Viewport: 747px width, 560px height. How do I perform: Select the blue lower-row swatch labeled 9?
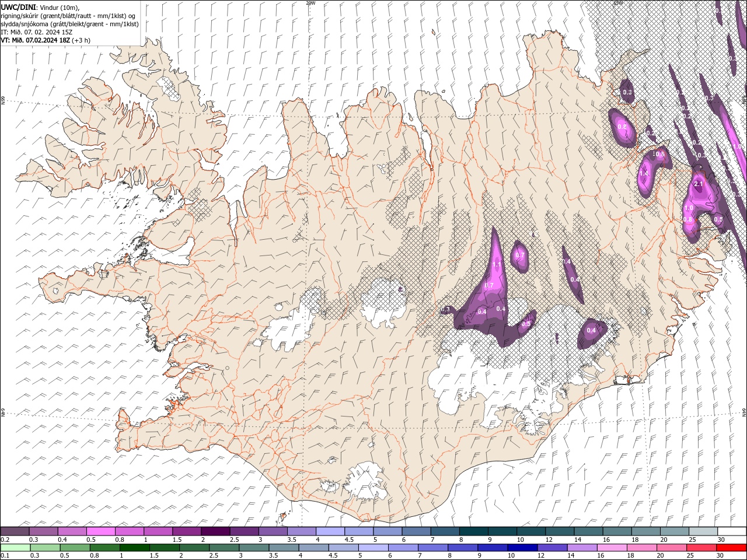[x=493, y=548]
